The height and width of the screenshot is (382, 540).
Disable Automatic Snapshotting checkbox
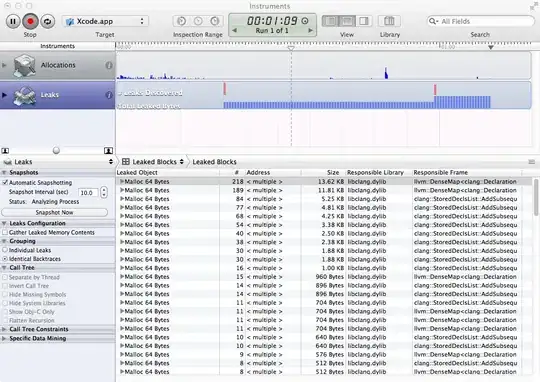(5, 183)
